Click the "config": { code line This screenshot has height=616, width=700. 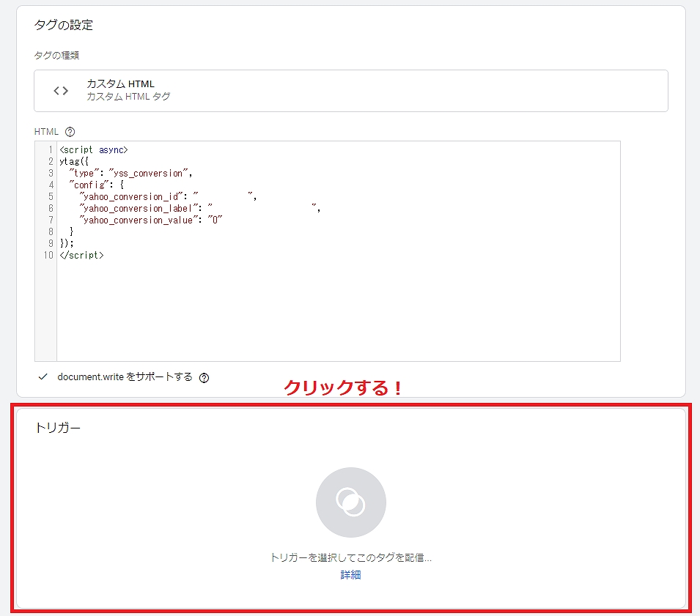point(97,185)
